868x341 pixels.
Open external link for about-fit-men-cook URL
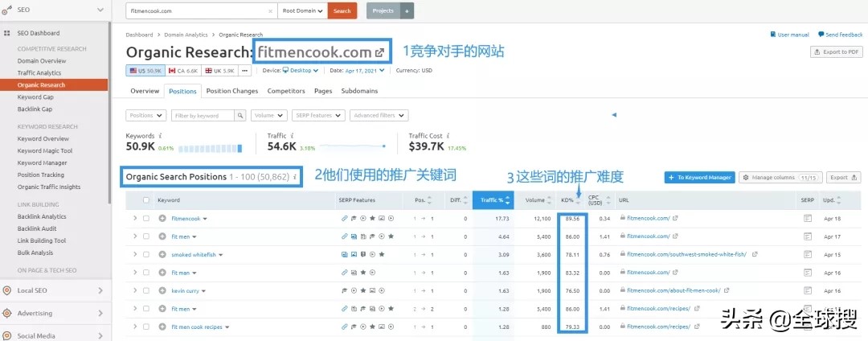tap(727, 290)
